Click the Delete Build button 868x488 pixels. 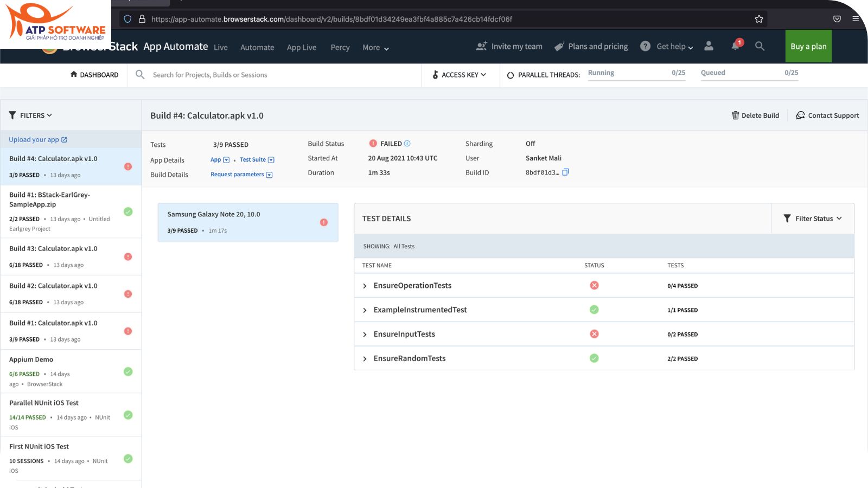755,115
